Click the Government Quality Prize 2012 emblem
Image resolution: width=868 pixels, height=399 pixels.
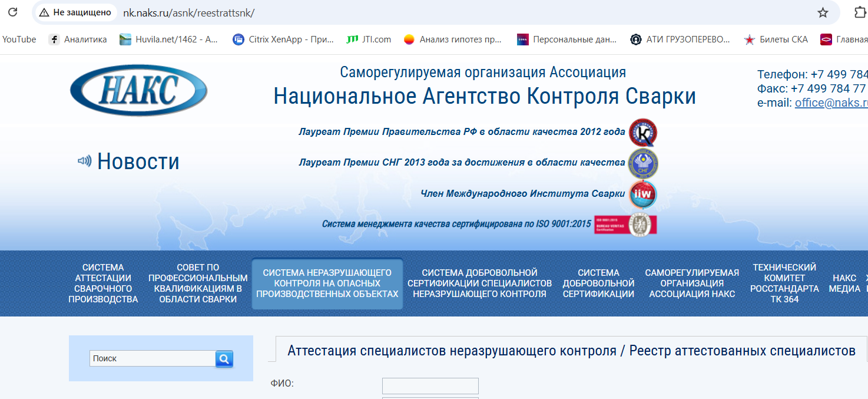click(642, 132)
